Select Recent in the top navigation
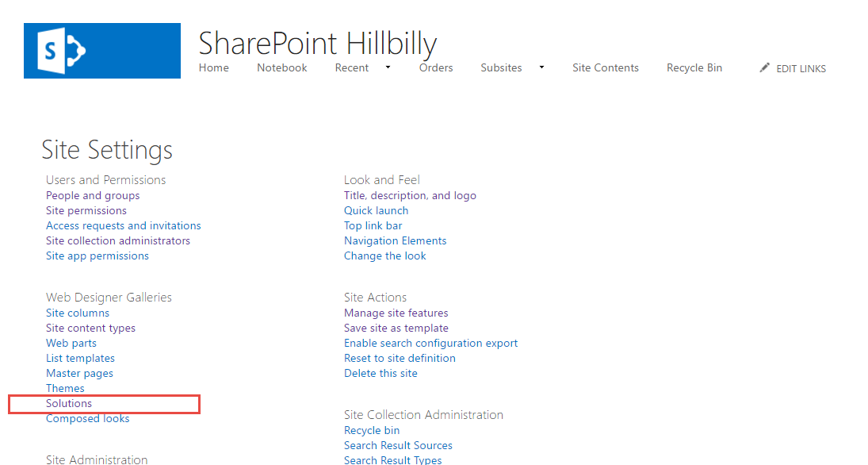This screenshot has width=868, height=465. pyautogui.click(x=351, y=67)
